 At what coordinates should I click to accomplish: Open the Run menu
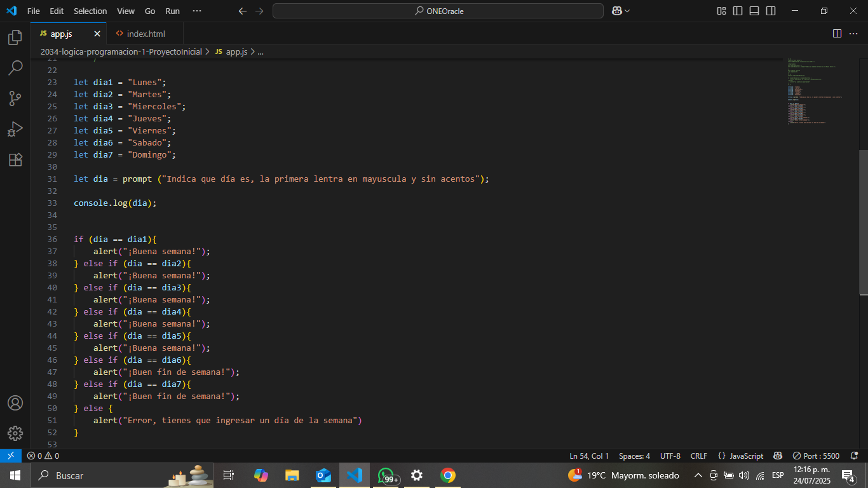pos(172,11)
